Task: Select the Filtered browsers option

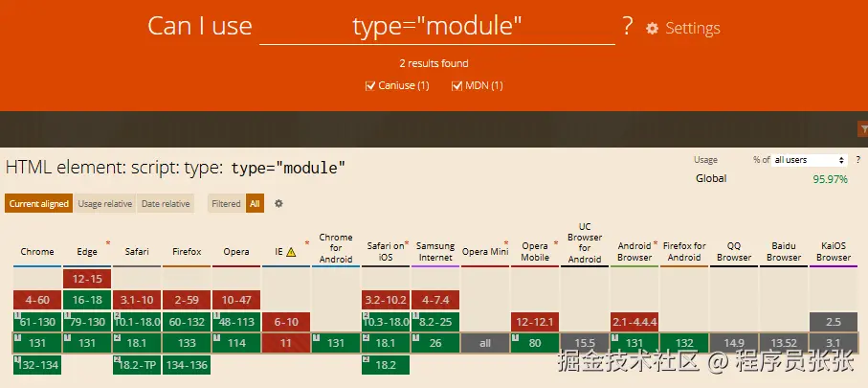Action: coord(226,203)
